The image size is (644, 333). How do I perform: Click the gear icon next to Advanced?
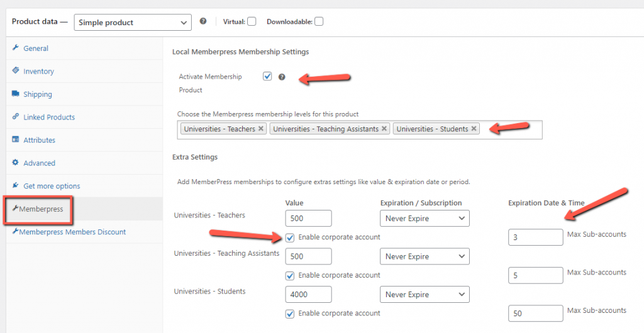pyautogui.click(x=15, y=163)
